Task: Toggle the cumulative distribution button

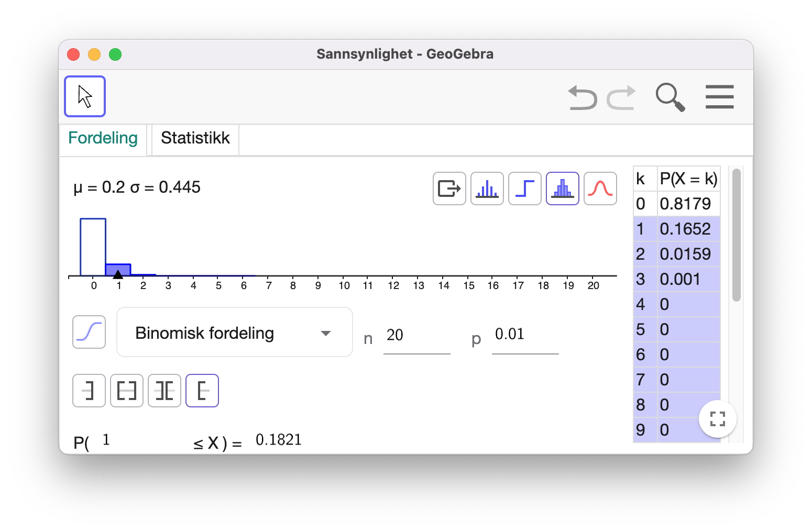Action: (x=89, y=332)
